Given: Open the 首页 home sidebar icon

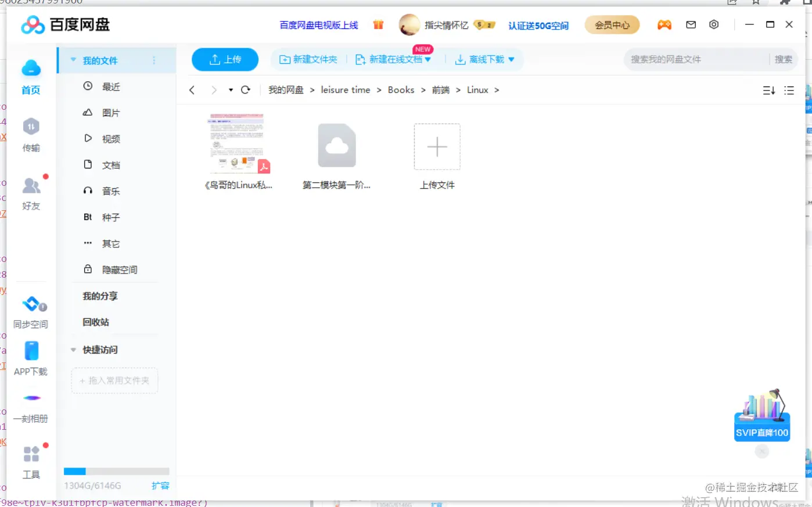Looking at the screenshot, I should 31,77.
